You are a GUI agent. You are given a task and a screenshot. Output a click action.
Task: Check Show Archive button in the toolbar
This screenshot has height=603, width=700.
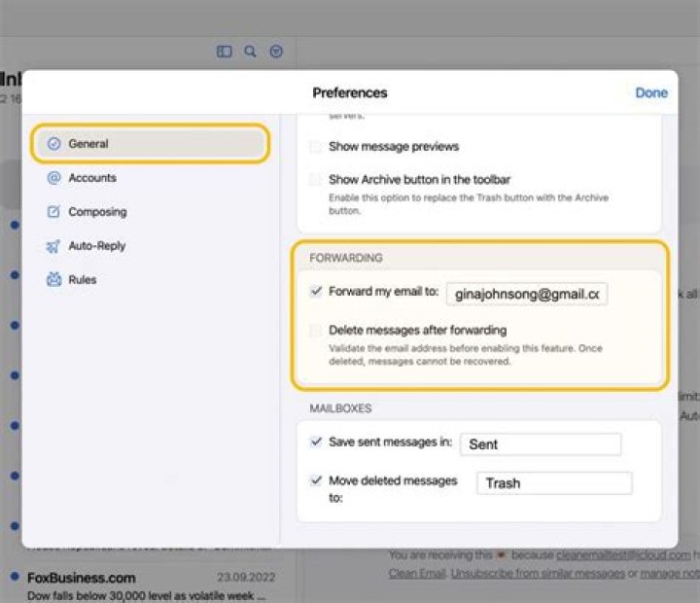tap(315, 180)
